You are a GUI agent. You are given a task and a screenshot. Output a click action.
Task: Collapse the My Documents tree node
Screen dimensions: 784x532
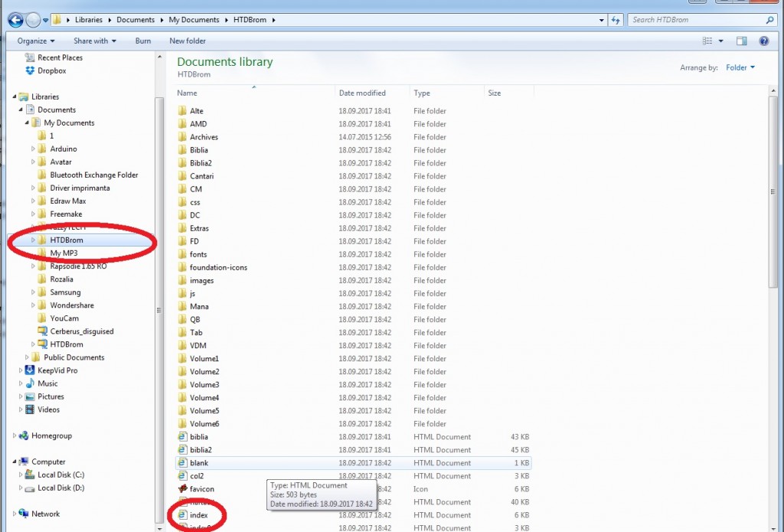(x=27, y=122)
